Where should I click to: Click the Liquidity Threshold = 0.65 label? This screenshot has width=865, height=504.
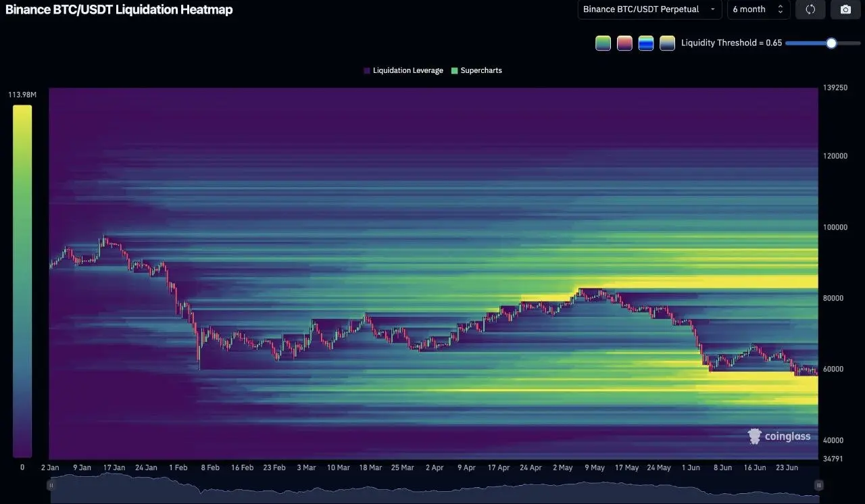(x=731, y=43)
